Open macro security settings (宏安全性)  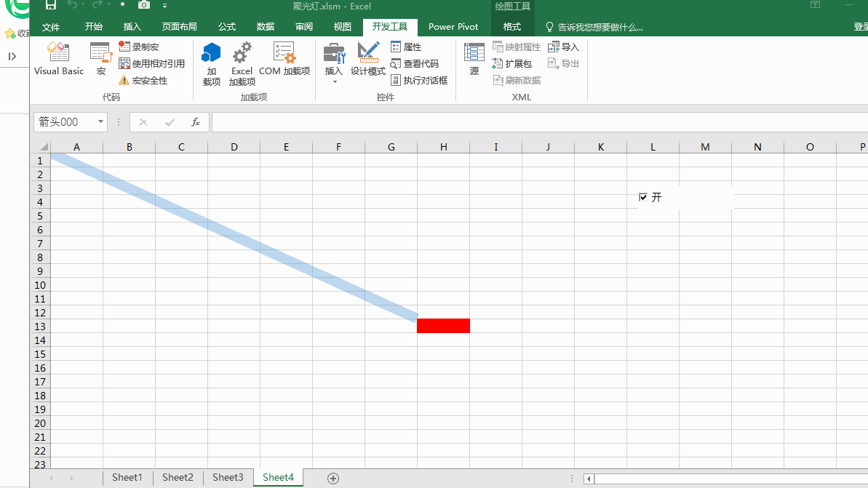coord(143,80)
